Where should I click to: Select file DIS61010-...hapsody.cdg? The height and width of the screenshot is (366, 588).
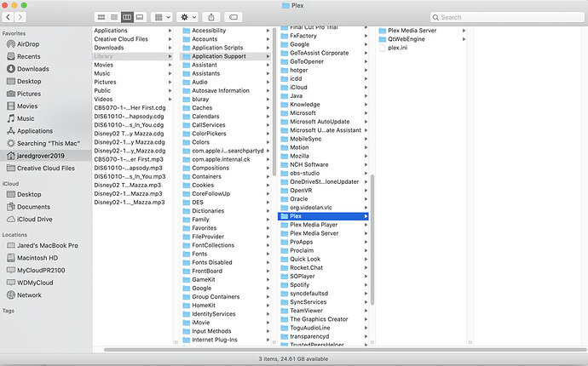129,117
